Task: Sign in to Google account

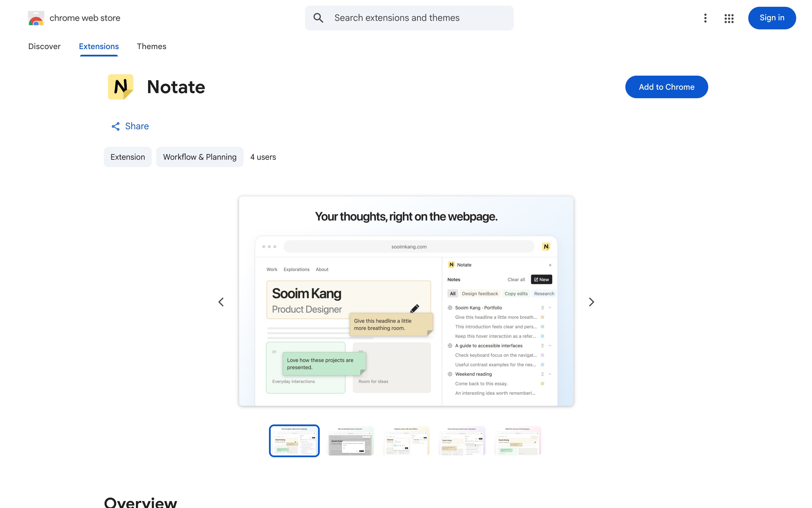Action: [772, 18]
